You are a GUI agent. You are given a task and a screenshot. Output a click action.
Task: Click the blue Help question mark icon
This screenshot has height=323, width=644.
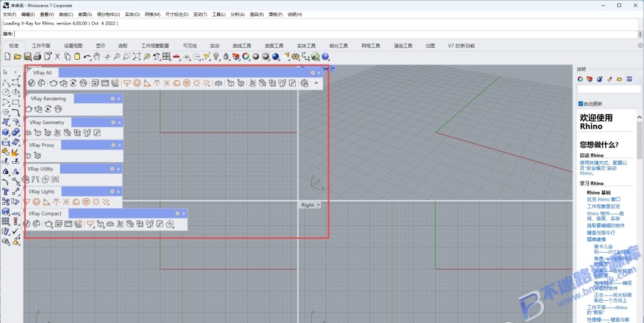click(326, 56)
